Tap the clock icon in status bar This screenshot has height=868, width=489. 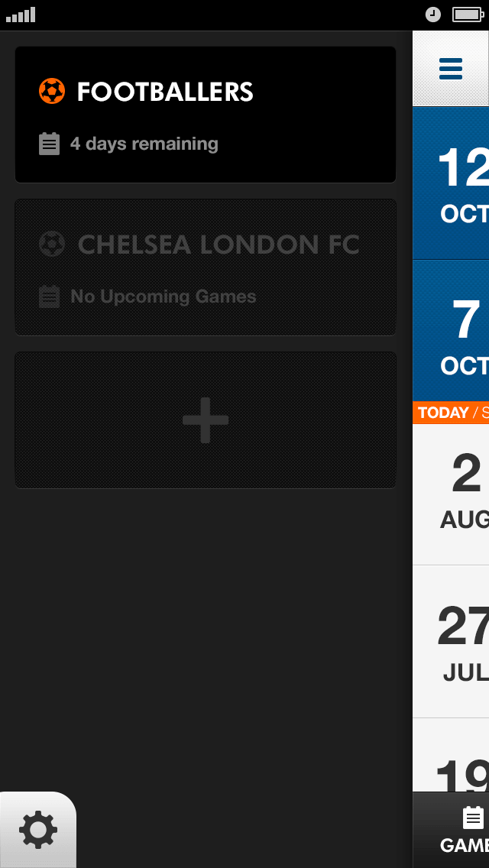pos(433,15)
